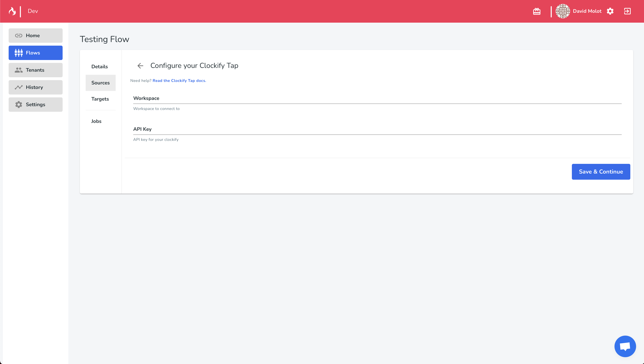Image resolution: width=644 pixels, height=364 pixels.
Task: Open the gift box announcements icon
Action: (x=537, y=11)
